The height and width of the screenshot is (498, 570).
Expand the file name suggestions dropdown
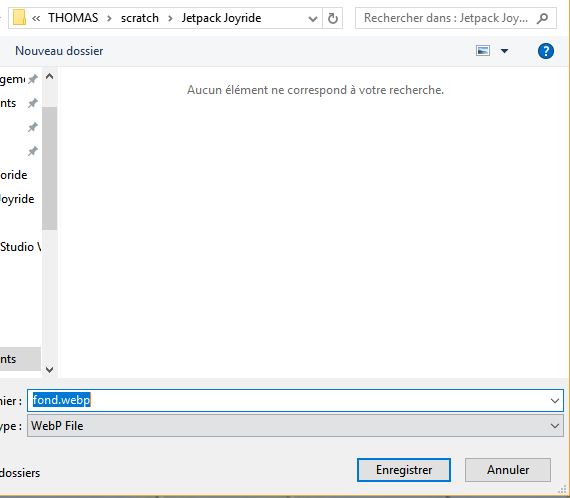click(x=555, y=401)
